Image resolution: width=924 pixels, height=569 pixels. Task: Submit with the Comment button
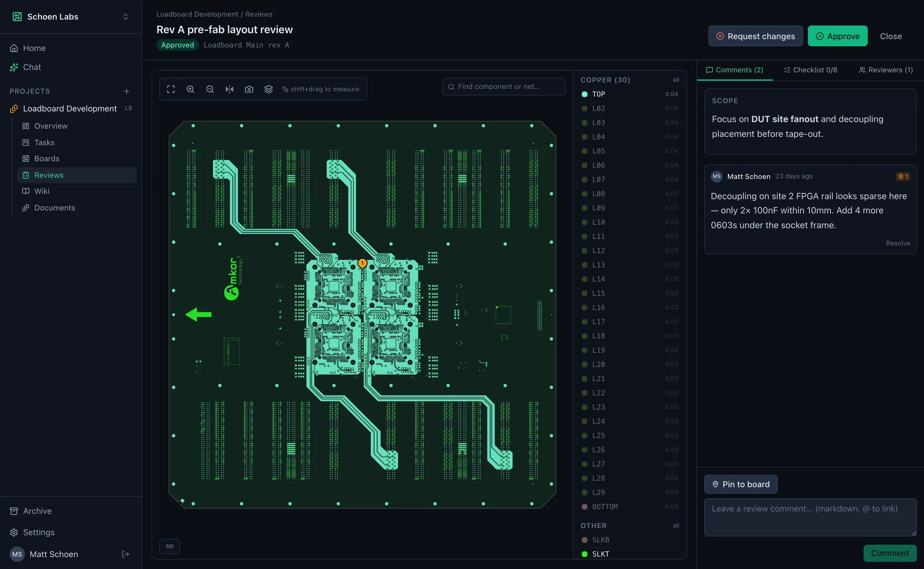point(890,553)
